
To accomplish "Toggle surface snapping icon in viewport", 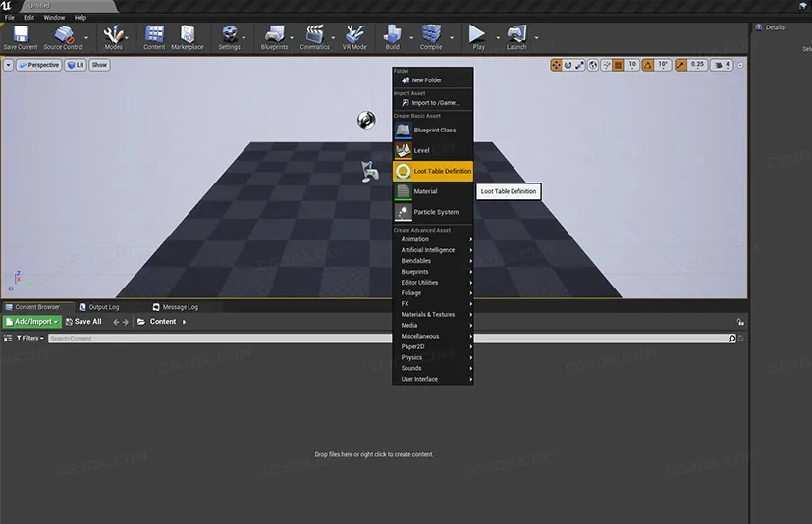I will [606, 65].
